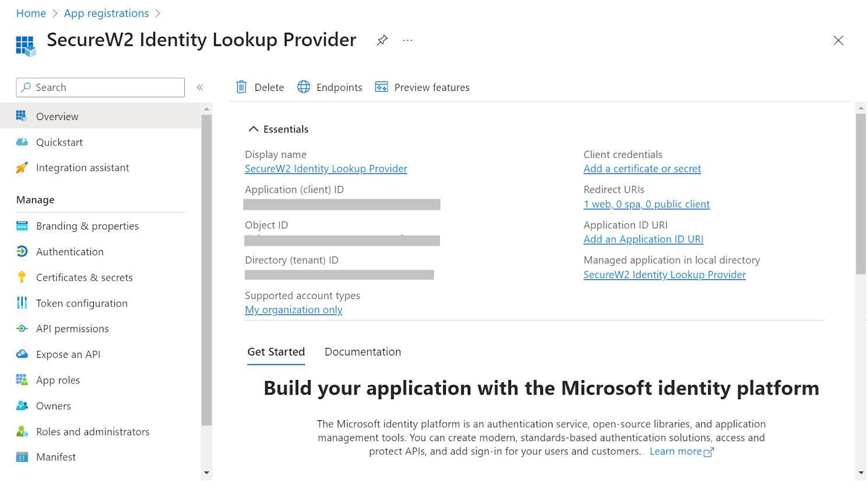The image size is (868, 482).
Task: Open Endpoints via the globe icon
Action: 304,87
